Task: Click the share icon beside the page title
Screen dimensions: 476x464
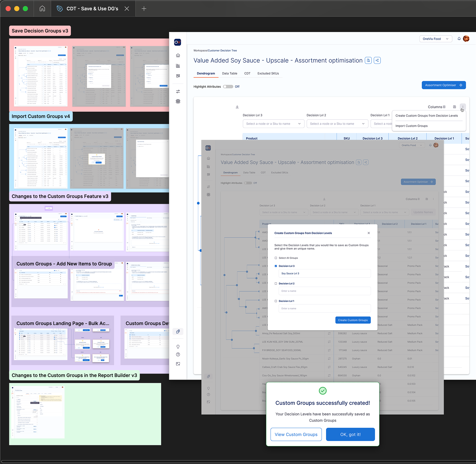Action: pos(377,61)
